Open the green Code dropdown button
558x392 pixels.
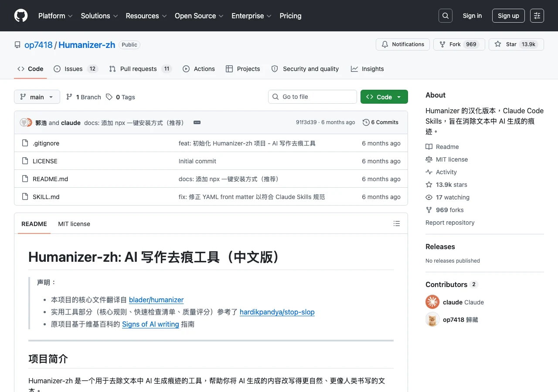pyautogui.click(x=384, y=97)
